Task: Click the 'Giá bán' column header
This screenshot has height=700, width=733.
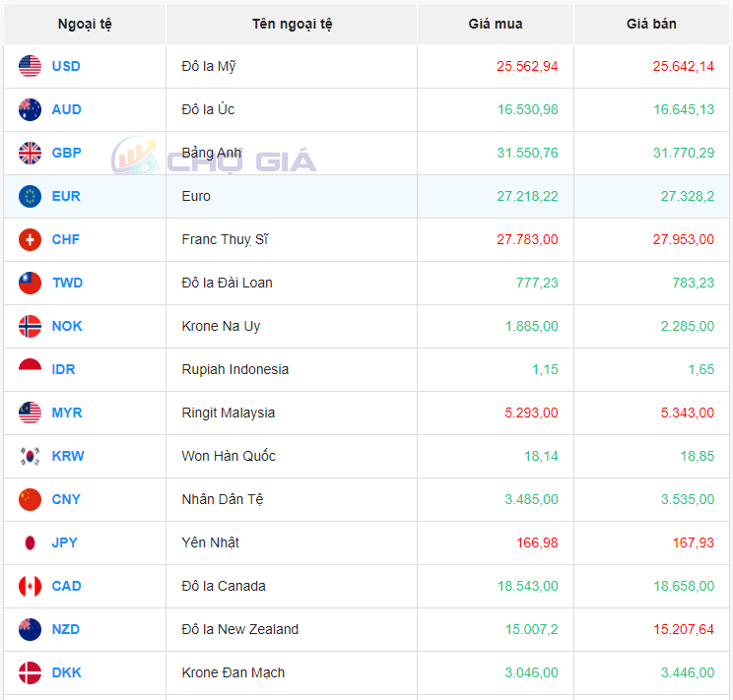Action: [651, 24]
